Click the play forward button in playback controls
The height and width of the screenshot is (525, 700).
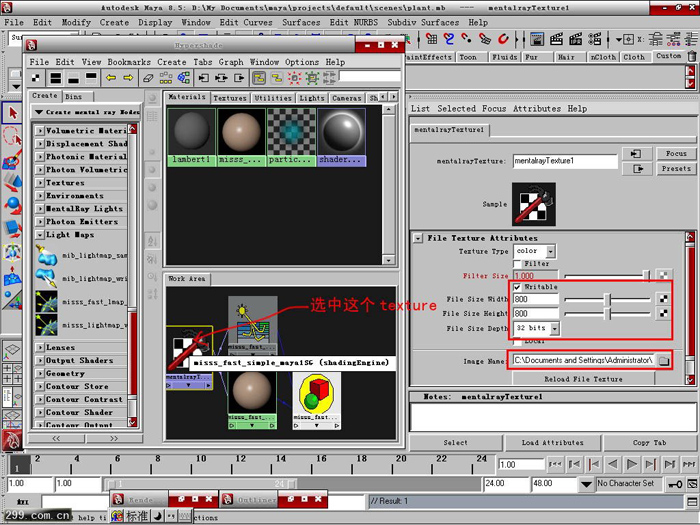(x=631, y=464)
